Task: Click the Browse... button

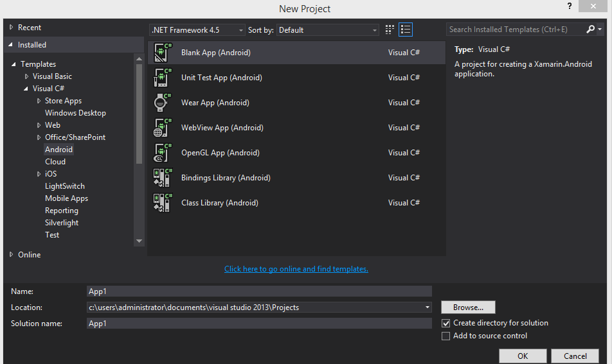Action: [x=469, y=307]
